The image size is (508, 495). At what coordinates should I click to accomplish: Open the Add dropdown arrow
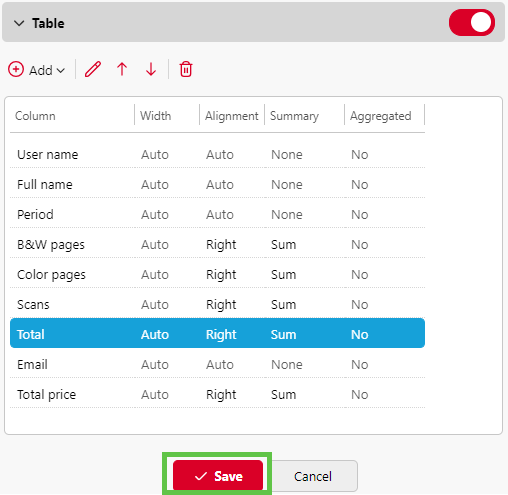(x=61, y=70)
